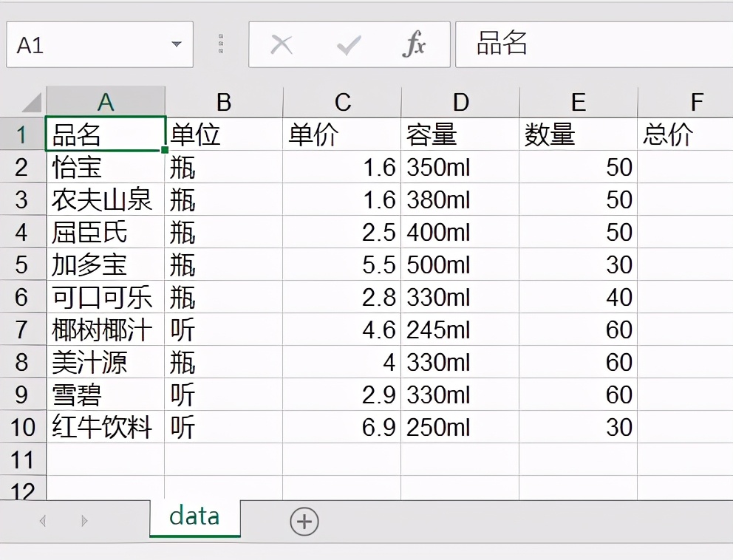
Task: Click previous sheet navigation arrow
Action: (43, 521)
